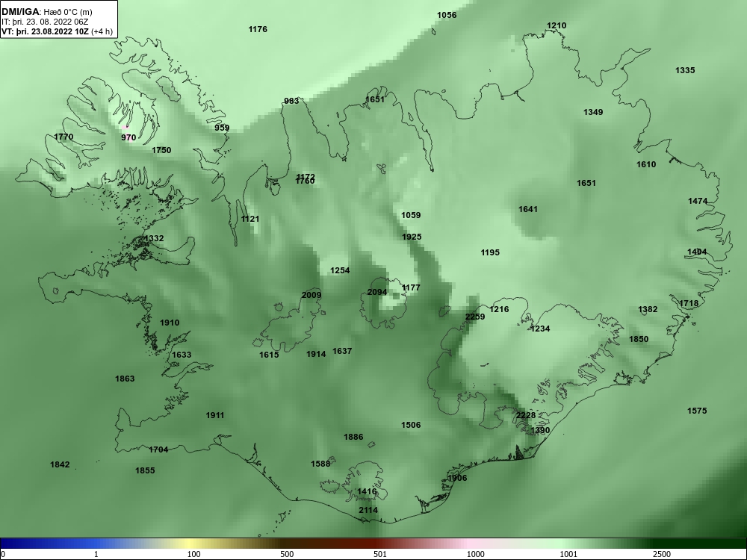Click the height label 1506
Screen dimensions: 747x560
pyautogui.click(x=411, y=426)
